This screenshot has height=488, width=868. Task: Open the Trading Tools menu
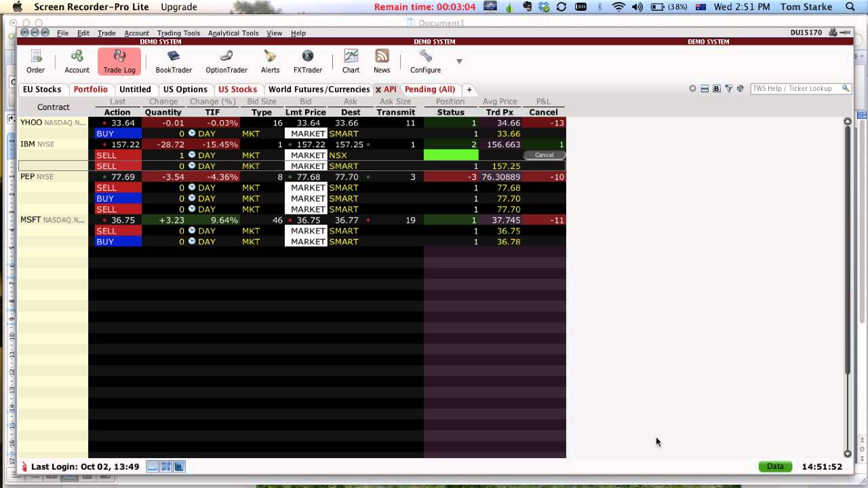pos(178,33)
